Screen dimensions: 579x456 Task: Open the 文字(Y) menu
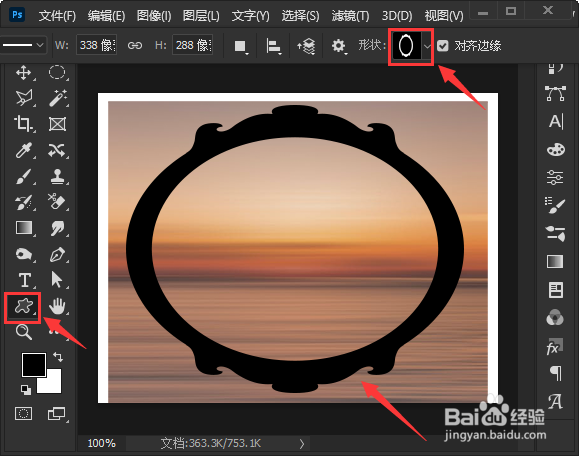250,16
